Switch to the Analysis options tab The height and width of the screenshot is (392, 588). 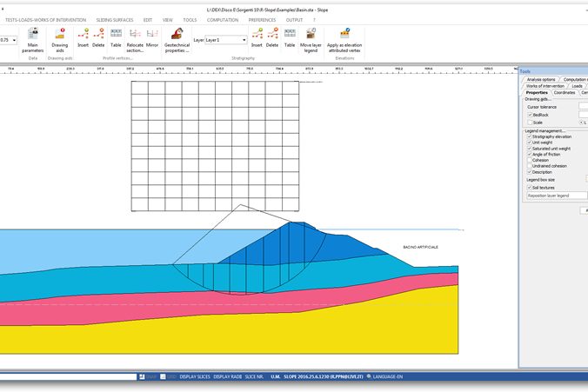coord(540,79)
